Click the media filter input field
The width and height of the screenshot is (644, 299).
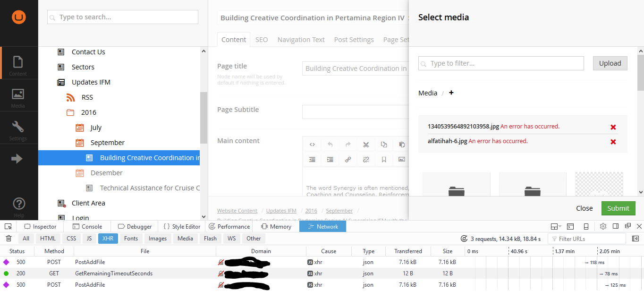point(500,63)
